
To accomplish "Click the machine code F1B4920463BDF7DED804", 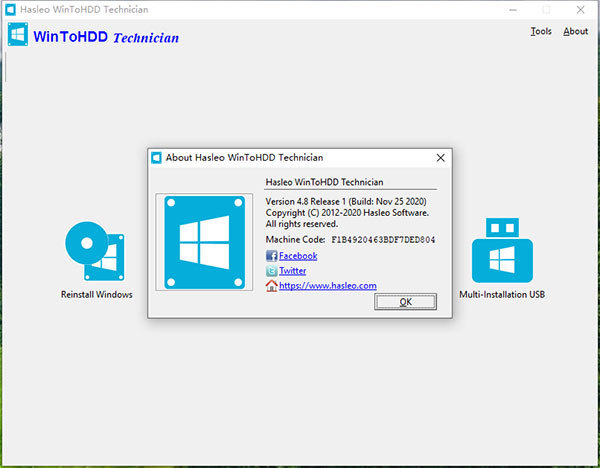I will 383,240.
